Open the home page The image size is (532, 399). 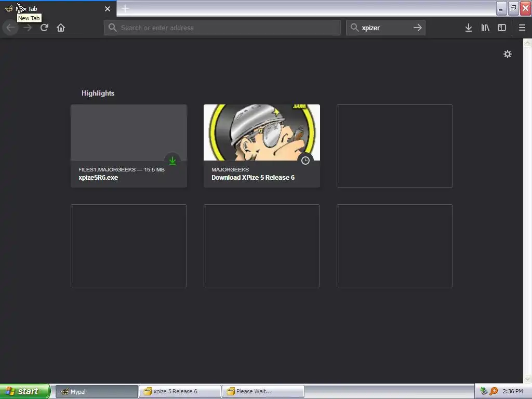[x=61, y=28]
